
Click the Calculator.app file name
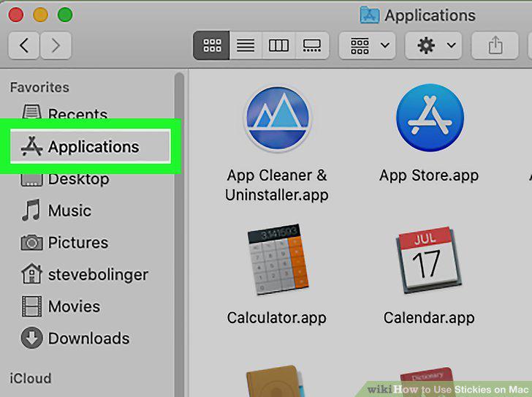click(x=276, y=318)
